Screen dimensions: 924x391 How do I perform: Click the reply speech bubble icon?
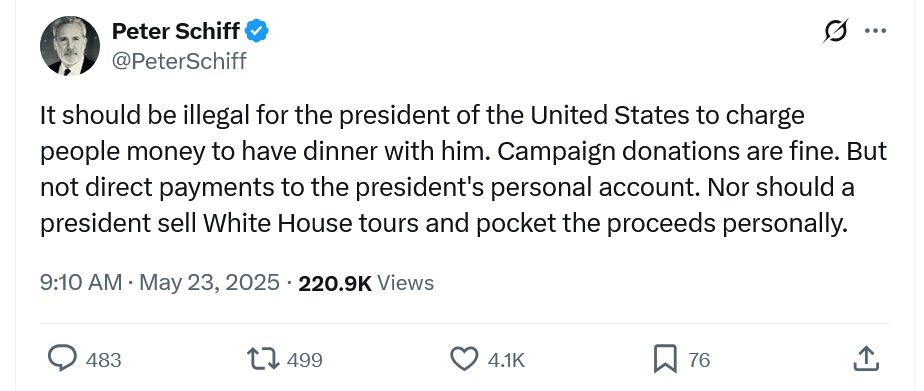point(62,358)
